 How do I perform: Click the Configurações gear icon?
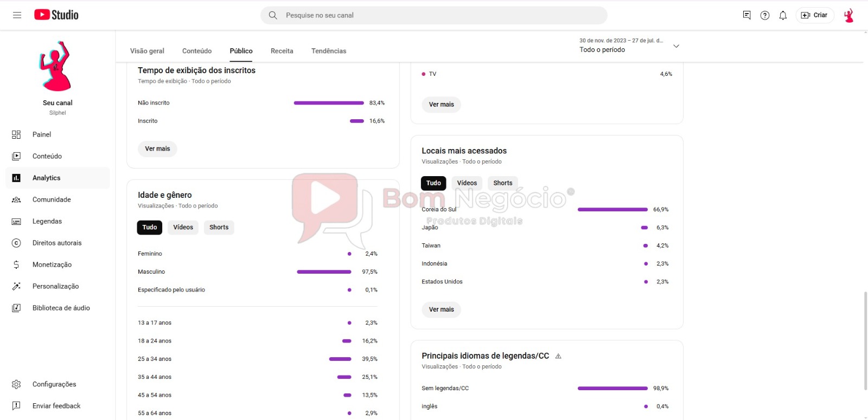pos(16,384)
